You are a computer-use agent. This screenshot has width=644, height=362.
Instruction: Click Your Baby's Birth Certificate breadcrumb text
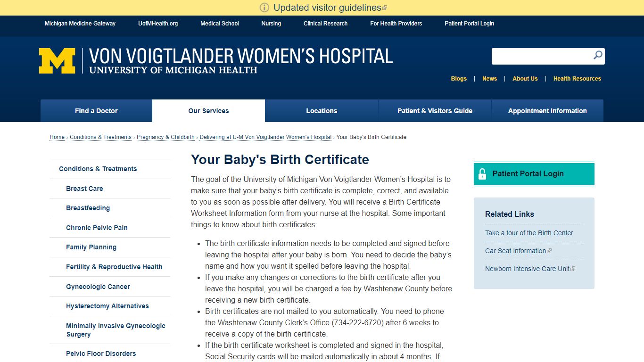[372, 137]
